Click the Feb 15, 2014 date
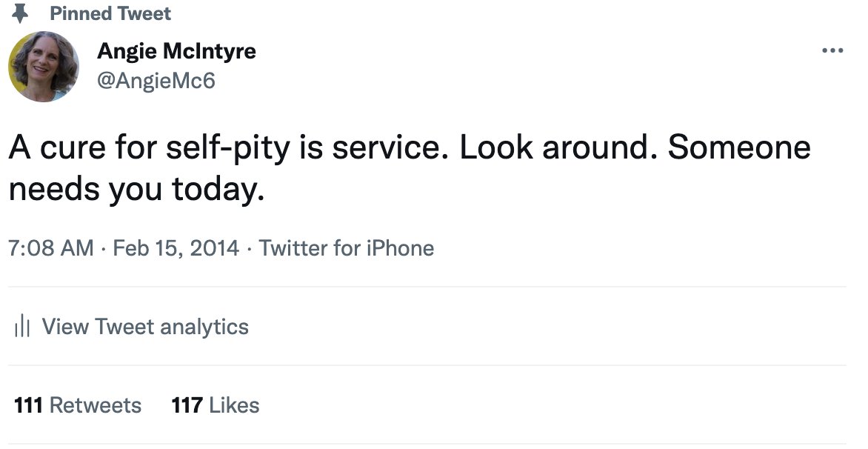Image resolution: width=868 pixels, height=449 pixels. [x=176, y=248]
